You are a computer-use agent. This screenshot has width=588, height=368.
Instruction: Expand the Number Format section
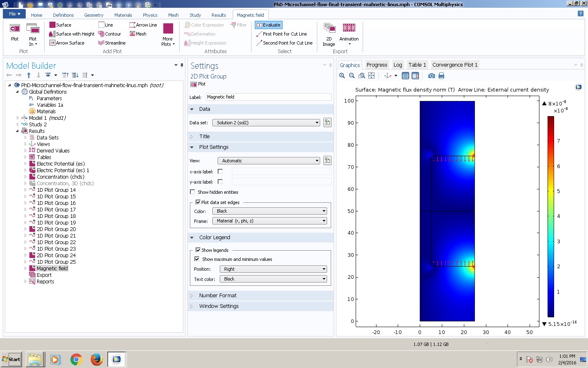point(218,295)
